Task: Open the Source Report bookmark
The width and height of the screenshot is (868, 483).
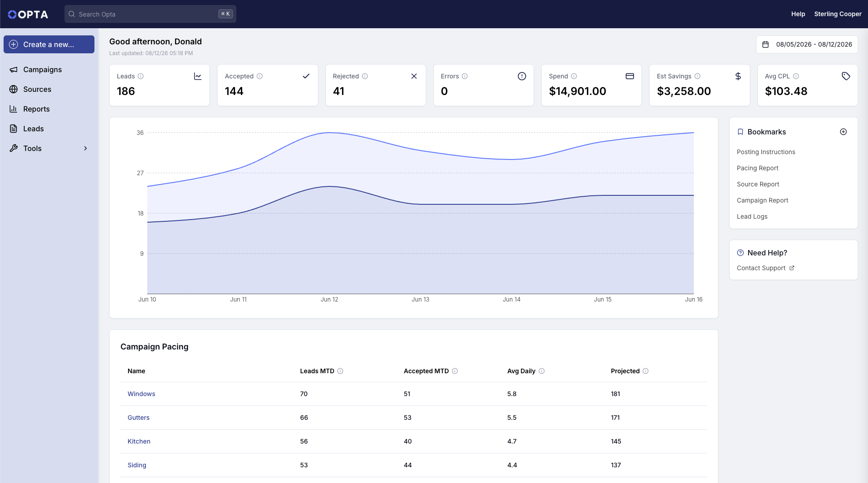Action: pyautogui.click(x=758, y=184)
